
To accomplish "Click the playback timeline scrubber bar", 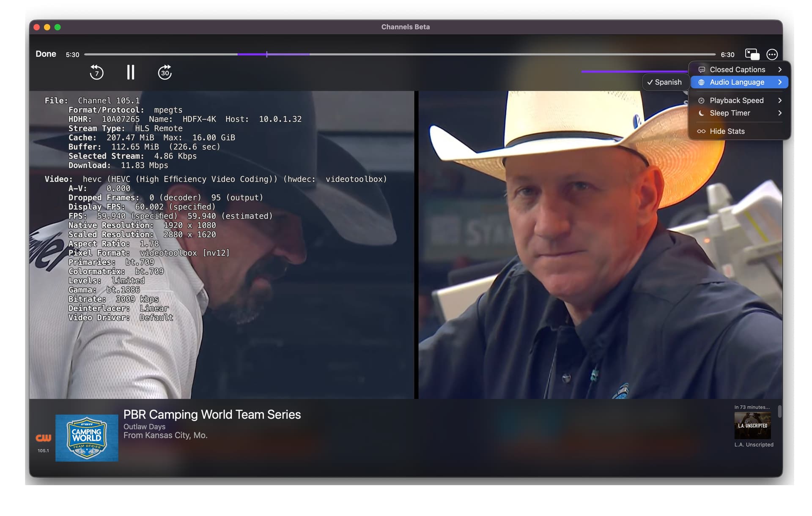I will tap(399, 55).
